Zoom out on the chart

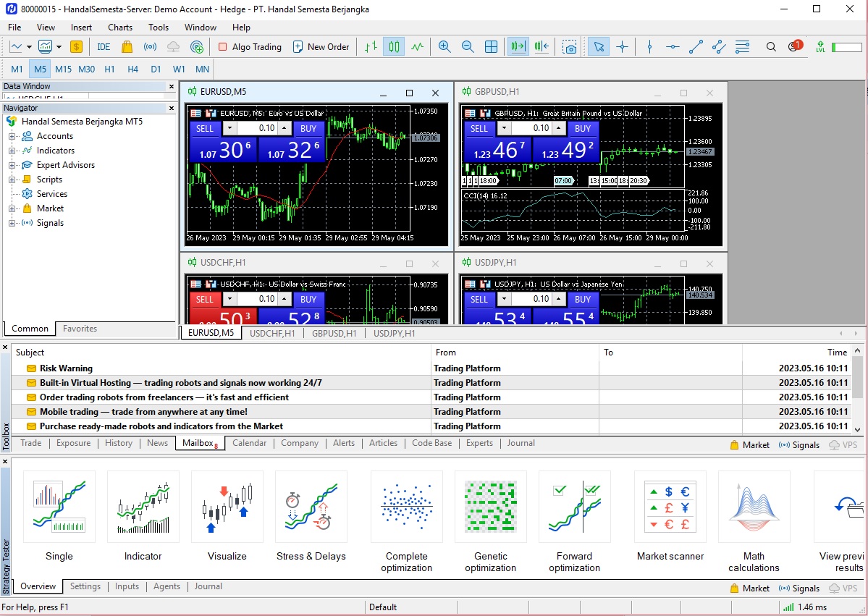[x=468, y=47]
